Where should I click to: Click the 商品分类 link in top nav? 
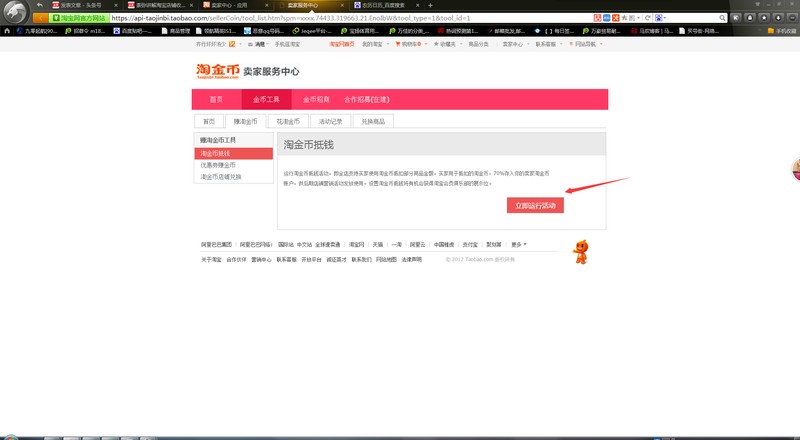pos(478,44)
